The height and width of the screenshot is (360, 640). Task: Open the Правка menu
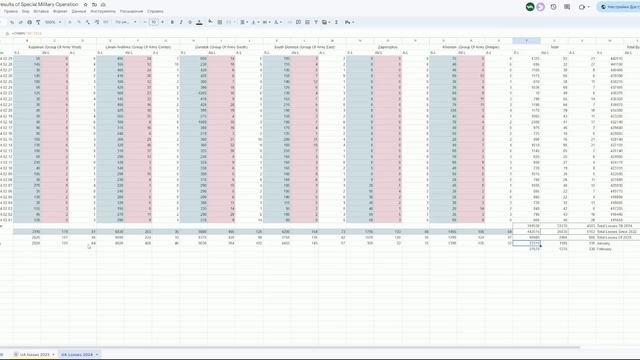pyautogui.click(x=11, y=11)
